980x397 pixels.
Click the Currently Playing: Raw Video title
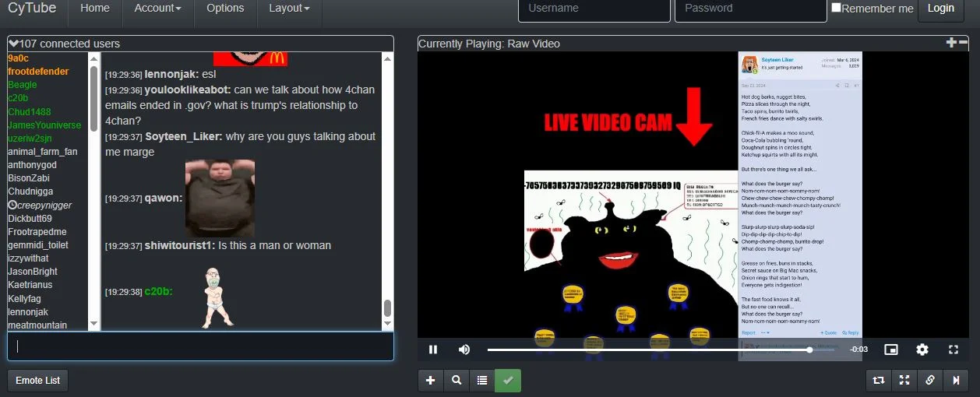pos(489,44)
